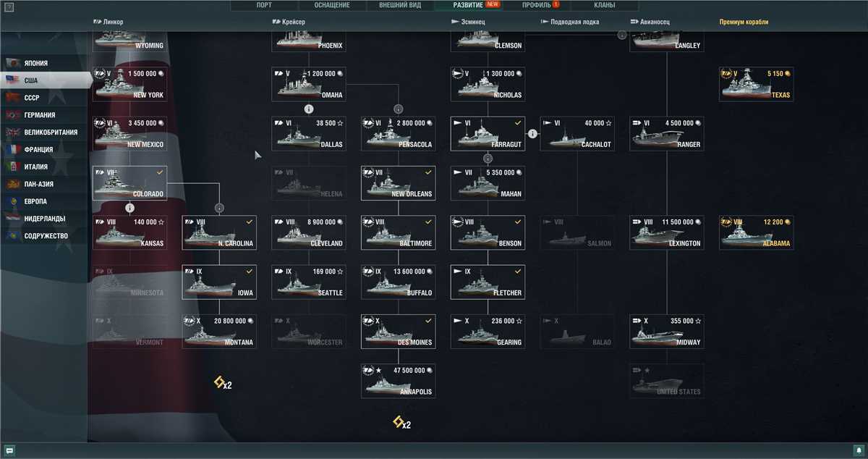Open the chat icon in bottom bar

[10, 451]
